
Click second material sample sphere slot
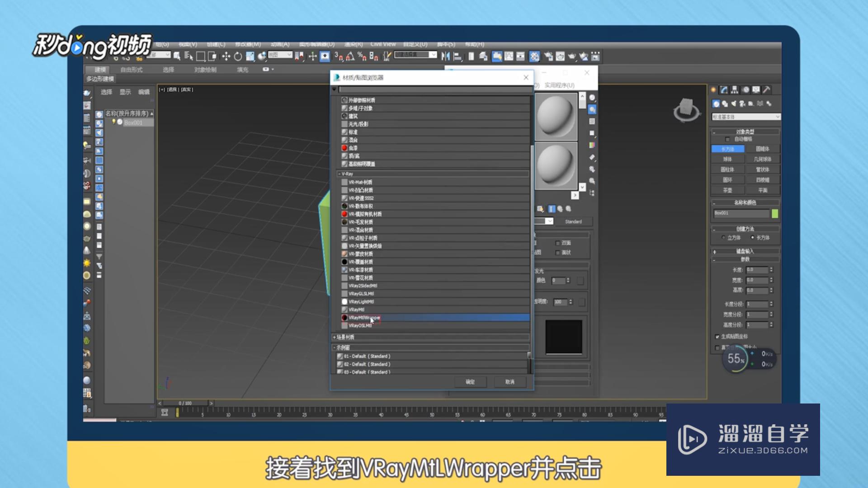click(x=556, y=165)
